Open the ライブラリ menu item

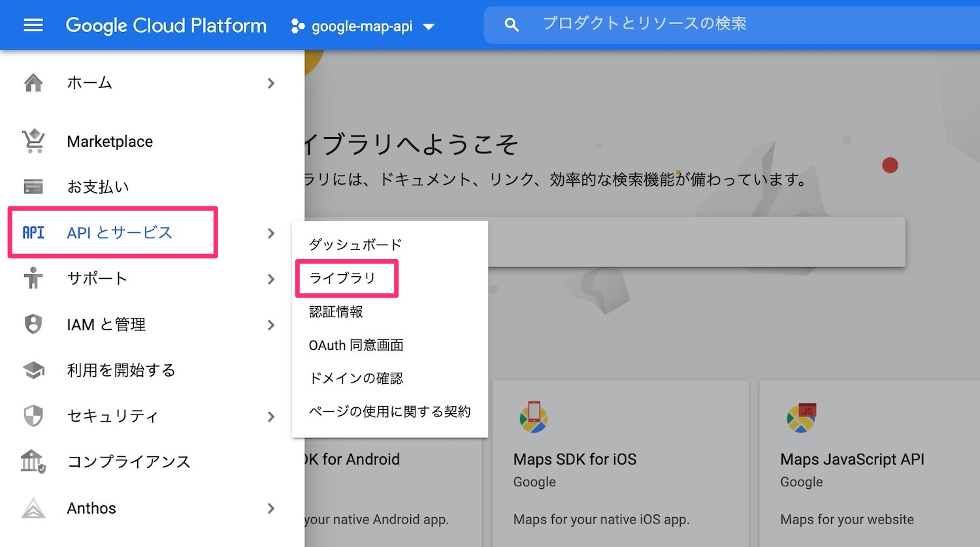tap(343, 277)
